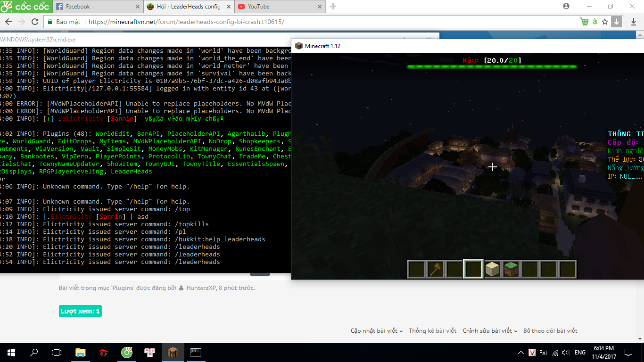Switch to the cmd console on taskbar

tap(196, 352)
